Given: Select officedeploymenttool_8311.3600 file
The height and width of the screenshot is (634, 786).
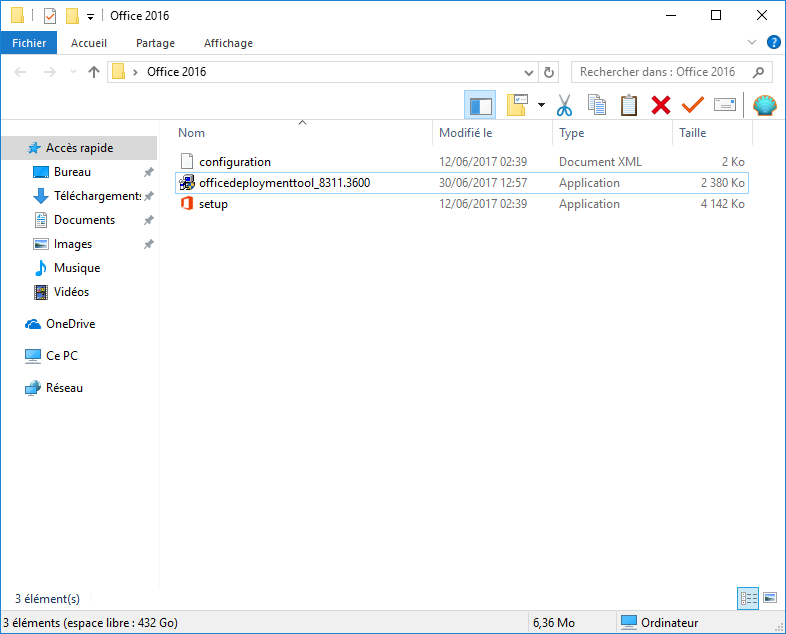Looking at the screenshot, I should click(462, 183).
